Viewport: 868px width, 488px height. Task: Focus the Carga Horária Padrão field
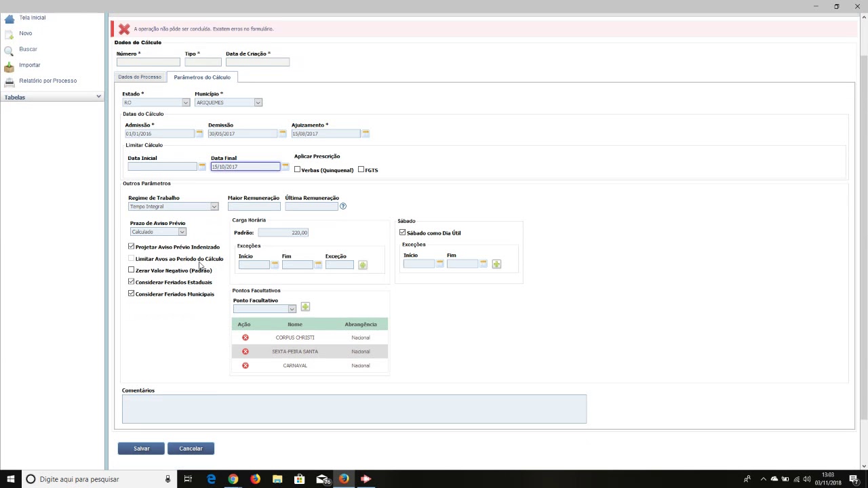[283, 232]
